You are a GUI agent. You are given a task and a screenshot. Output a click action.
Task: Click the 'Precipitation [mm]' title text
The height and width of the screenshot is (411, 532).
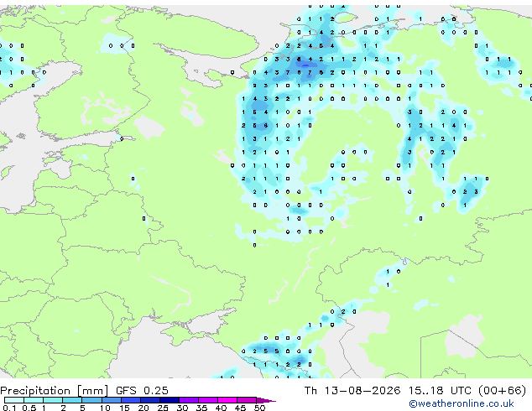point(55,391)
